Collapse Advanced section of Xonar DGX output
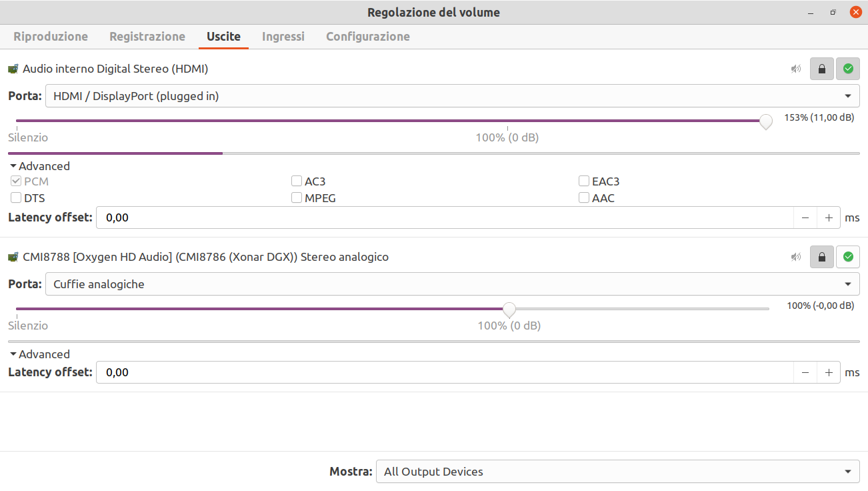868x491 pixels. (39, 354)
